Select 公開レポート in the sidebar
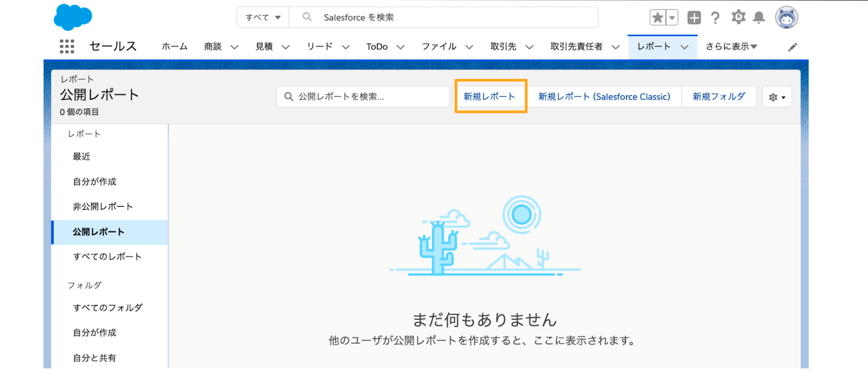 110,232
